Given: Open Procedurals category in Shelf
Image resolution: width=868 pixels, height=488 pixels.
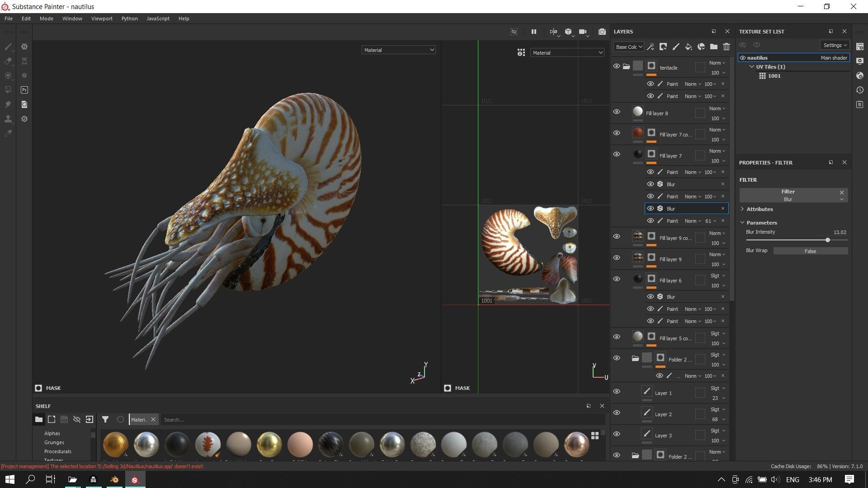Looking at the screenshot, I should (x=58, y=451).
